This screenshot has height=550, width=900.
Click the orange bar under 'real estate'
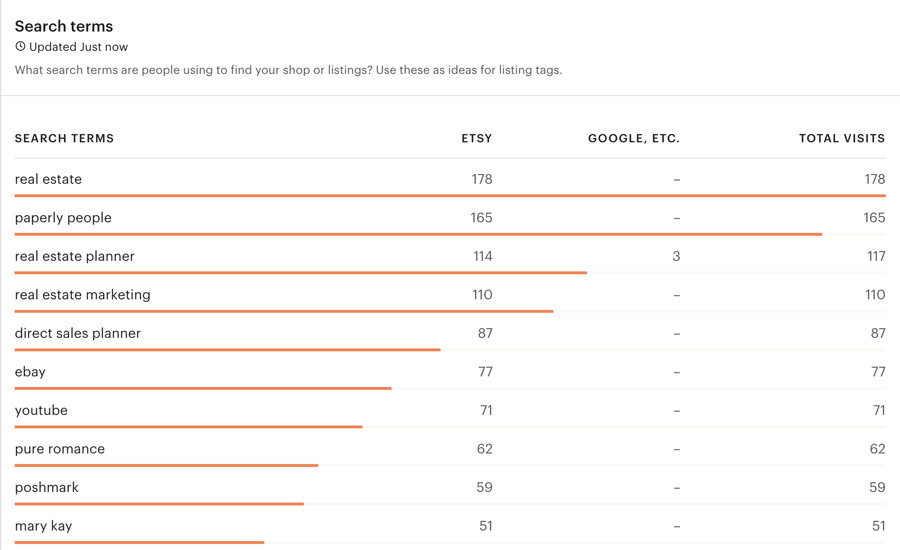[x=450, y=196]
